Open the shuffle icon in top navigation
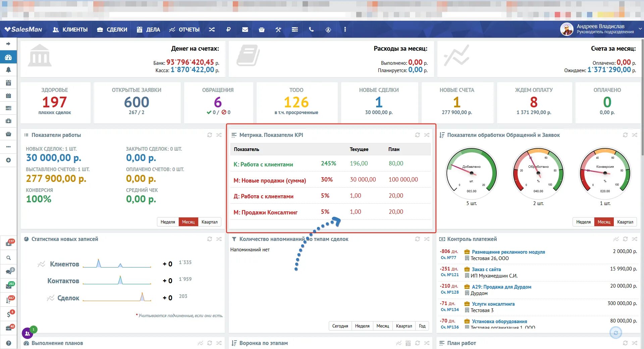Image resolution: width=644 pixels, height=349 pixels. (x=212, y=30)
